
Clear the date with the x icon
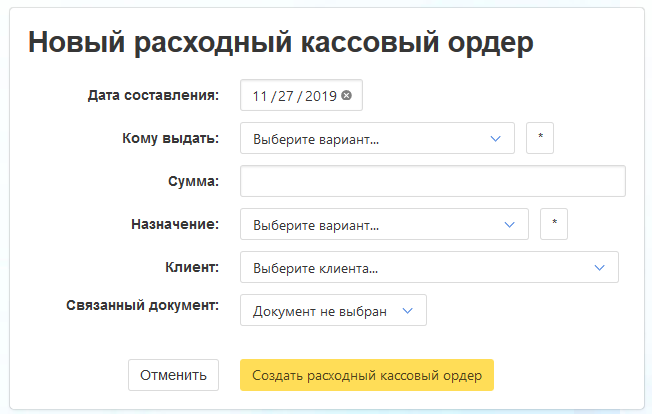pos(346,95)
